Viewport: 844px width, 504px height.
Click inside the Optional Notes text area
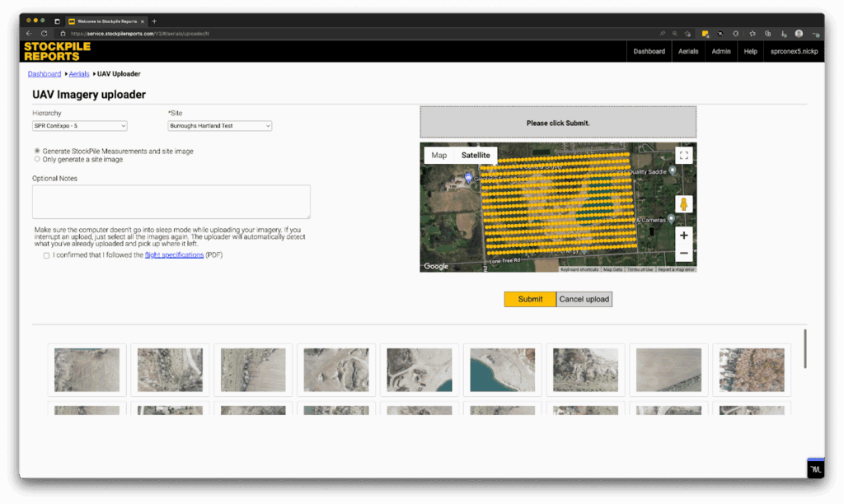171,202
